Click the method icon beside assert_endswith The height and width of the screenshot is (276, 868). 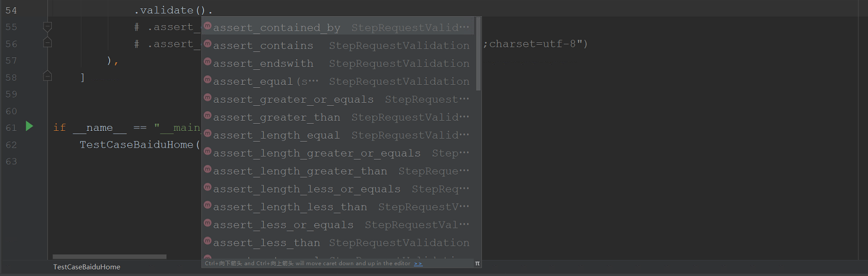pyautogui.click(x=208, y=62)
